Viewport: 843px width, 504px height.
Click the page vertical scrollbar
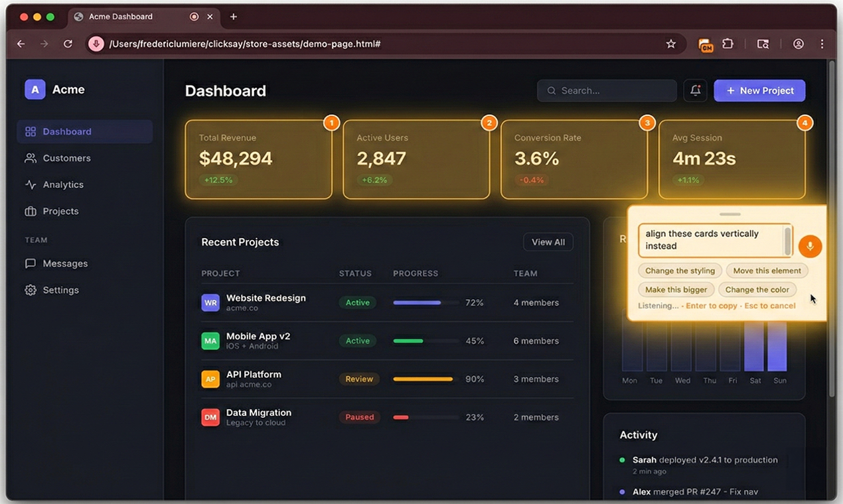pos(832,229)
